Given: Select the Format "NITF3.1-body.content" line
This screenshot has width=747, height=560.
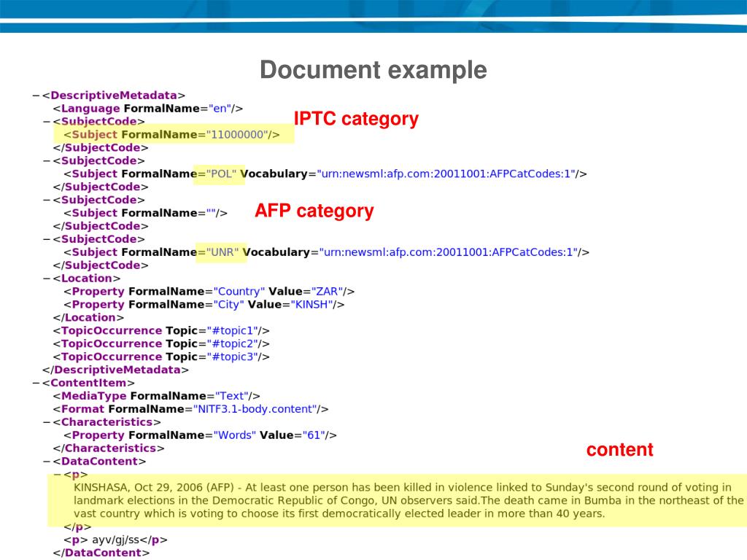Looking at the screenshot, I should pos(190,410).
